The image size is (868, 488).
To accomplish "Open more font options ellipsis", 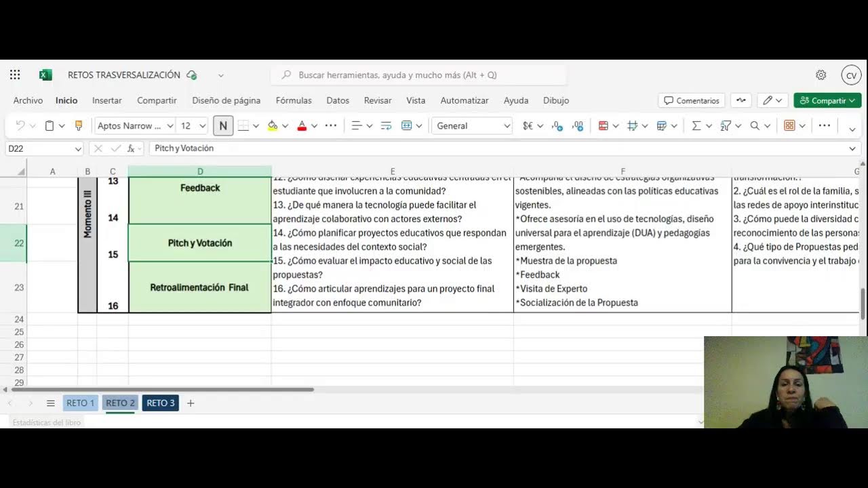I will [331, 125].
